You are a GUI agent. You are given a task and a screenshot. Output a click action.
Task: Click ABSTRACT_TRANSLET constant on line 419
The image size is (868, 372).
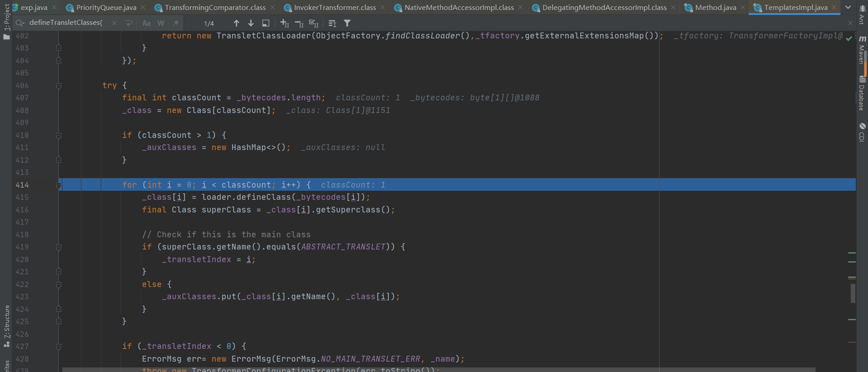pos(343,247)
